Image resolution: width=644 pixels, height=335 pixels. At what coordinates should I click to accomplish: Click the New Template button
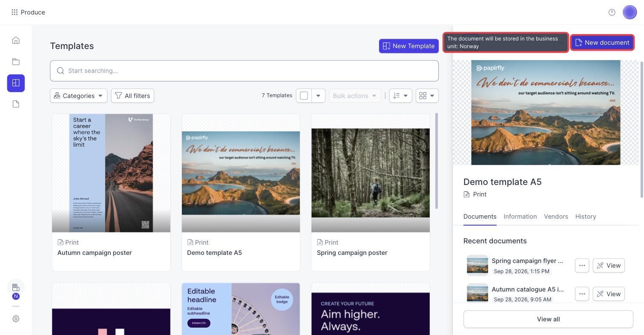click(409, 46)
